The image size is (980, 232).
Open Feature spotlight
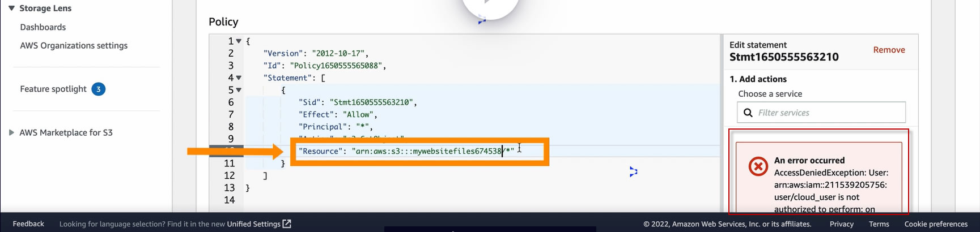pos(53,89)
